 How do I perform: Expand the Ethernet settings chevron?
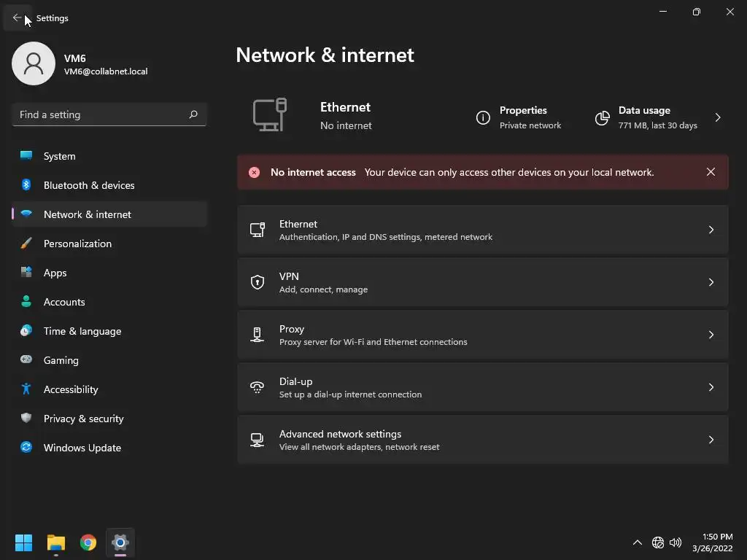(711, 230)
